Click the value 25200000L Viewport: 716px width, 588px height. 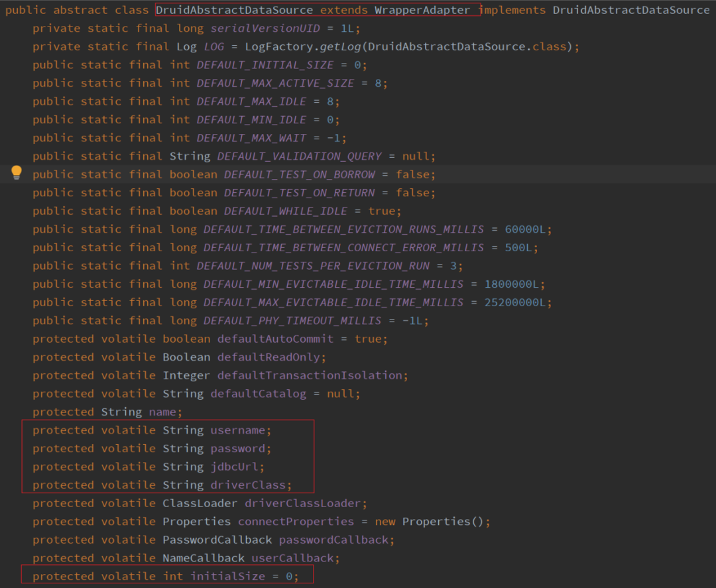[x=514, y=302]
